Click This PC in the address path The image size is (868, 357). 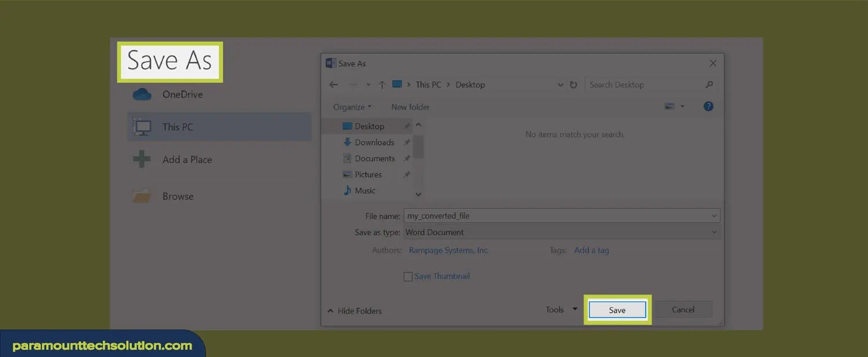428,84
